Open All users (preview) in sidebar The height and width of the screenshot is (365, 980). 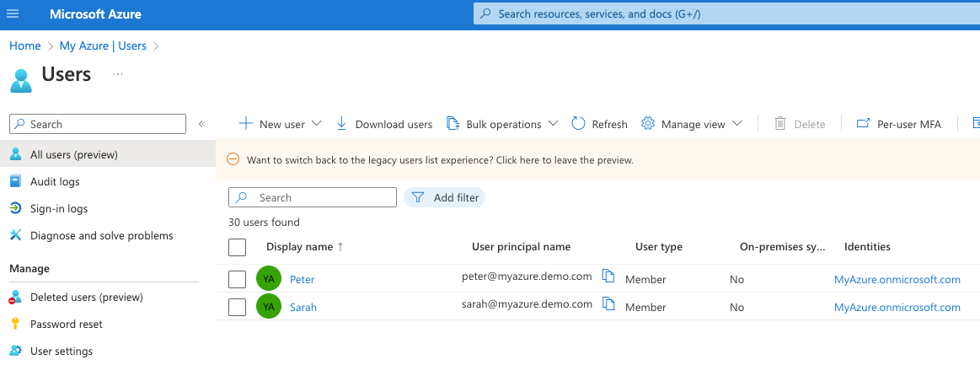tap(108, 154)
